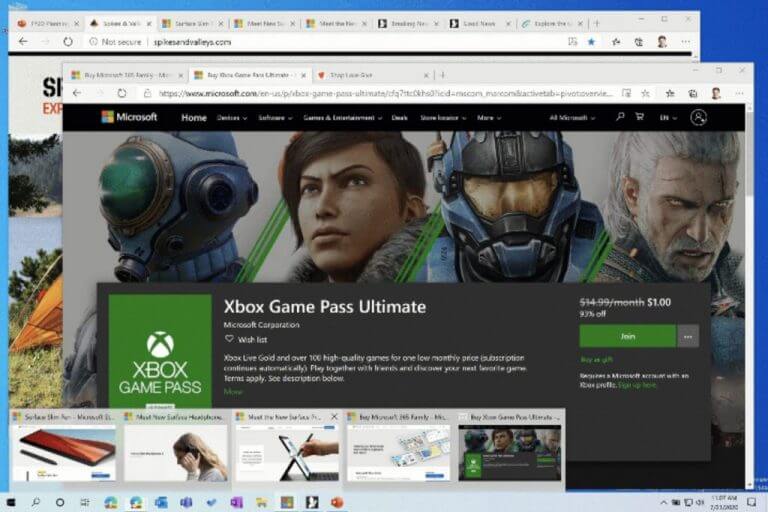Expand the Devices menu
This screenshot has height=512, width=768.
tap(232, 118)
